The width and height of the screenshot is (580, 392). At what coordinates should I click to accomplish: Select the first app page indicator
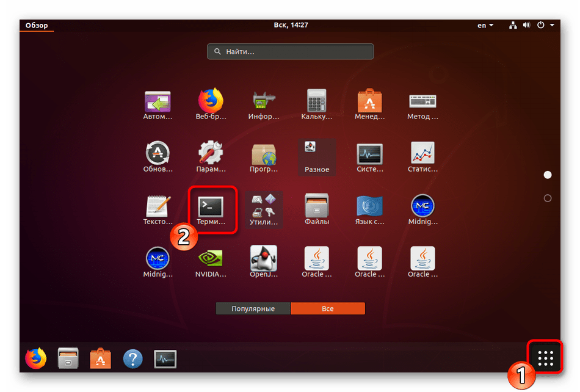[x=548, y=175]
